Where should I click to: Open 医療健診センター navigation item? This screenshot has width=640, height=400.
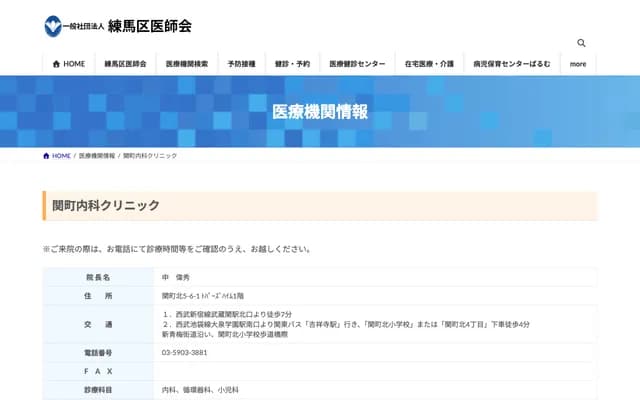(358, 63)
